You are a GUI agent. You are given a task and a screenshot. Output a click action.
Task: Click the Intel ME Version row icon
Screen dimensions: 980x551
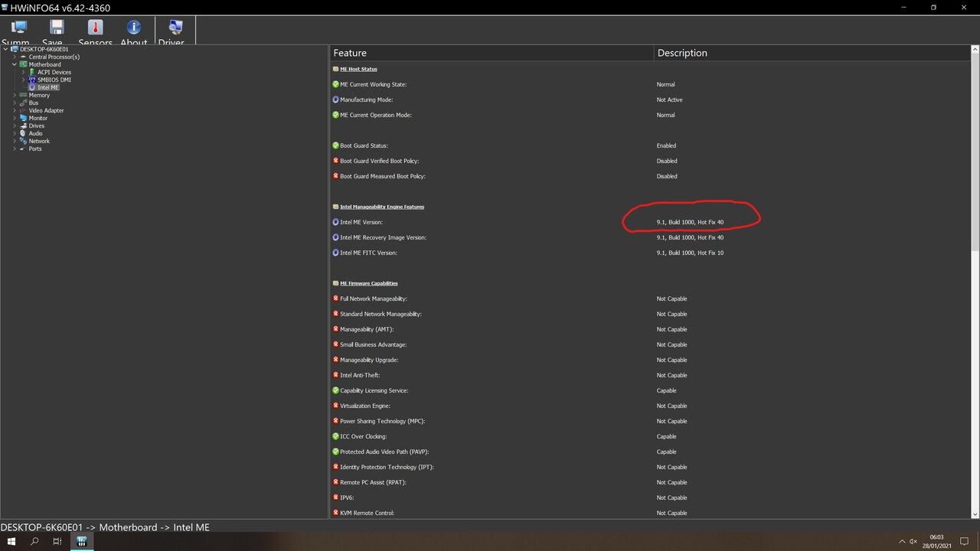coord(335,222)
